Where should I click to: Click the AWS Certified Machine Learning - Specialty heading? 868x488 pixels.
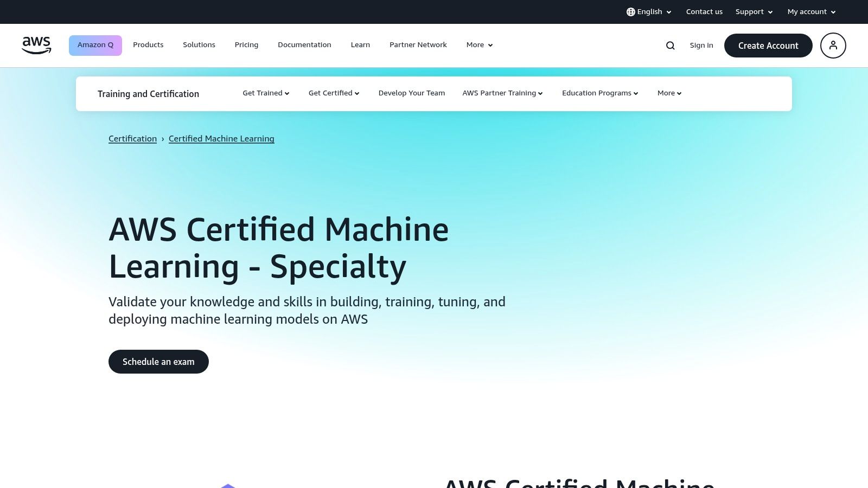(x=279, y=248)
